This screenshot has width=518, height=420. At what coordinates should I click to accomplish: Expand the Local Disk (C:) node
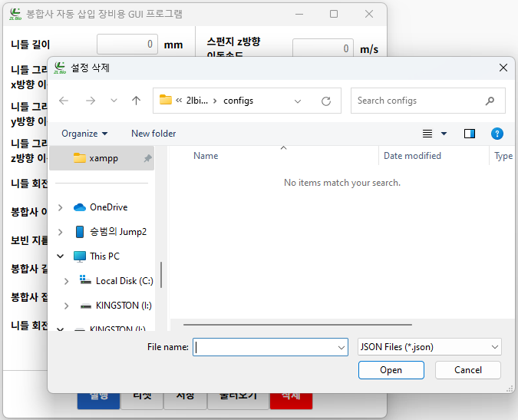pyautogui.click(x=67, y=281)
